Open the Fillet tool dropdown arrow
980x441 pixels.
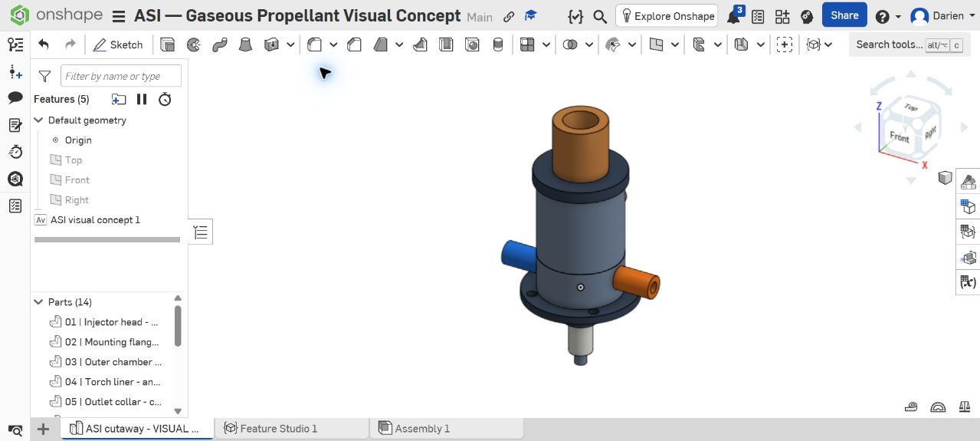[x=333, y=45]
